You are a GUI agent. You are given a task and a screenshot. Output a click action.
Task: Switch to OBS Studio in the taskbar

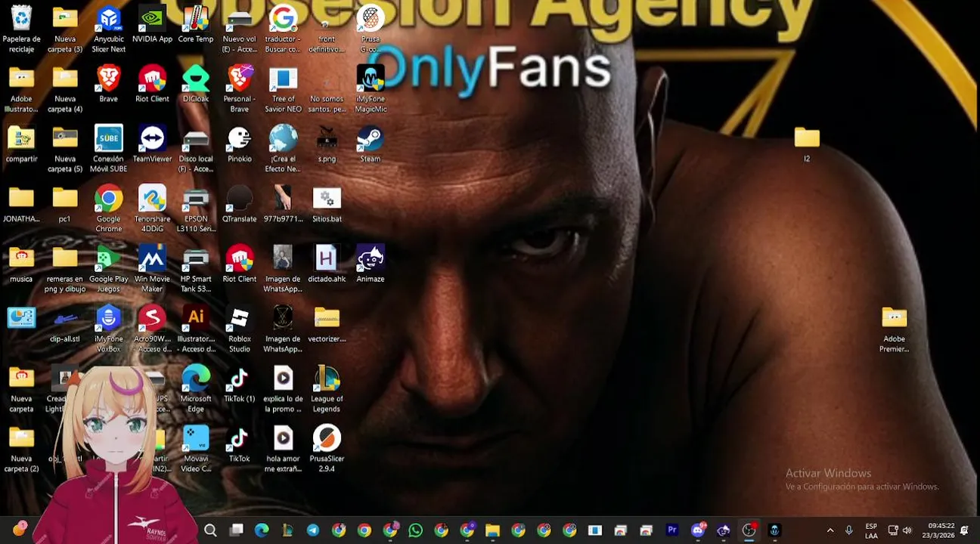point(749,530)
